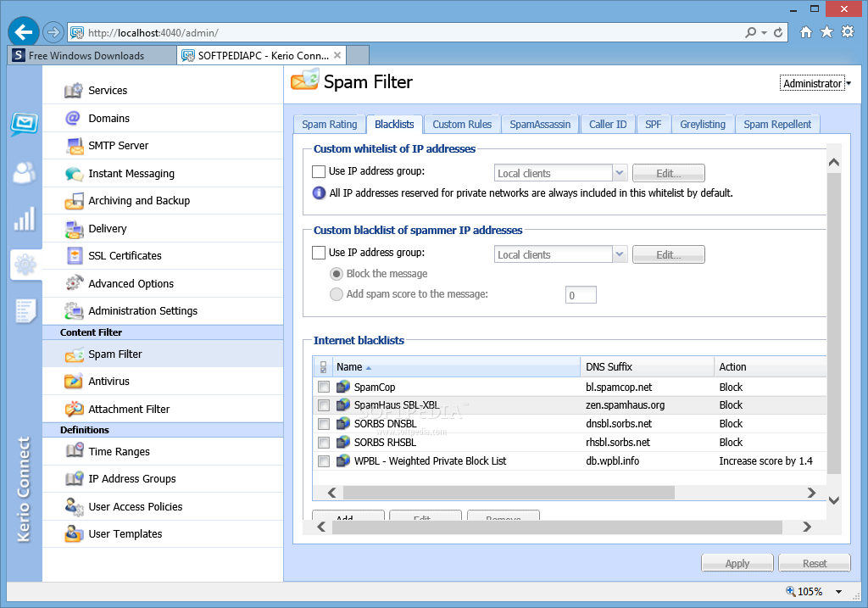
Task: Open the SPF tab
Action: click(654, 125)
